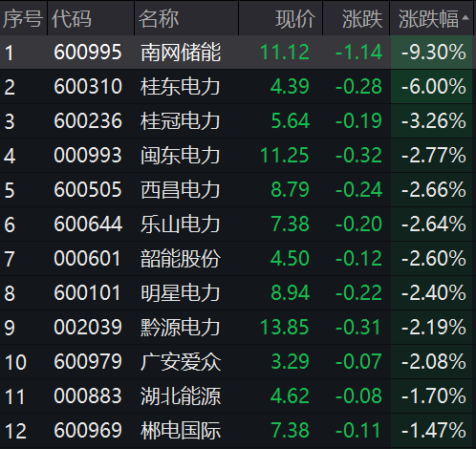Sort by the 现价 column header

point(281,18)
